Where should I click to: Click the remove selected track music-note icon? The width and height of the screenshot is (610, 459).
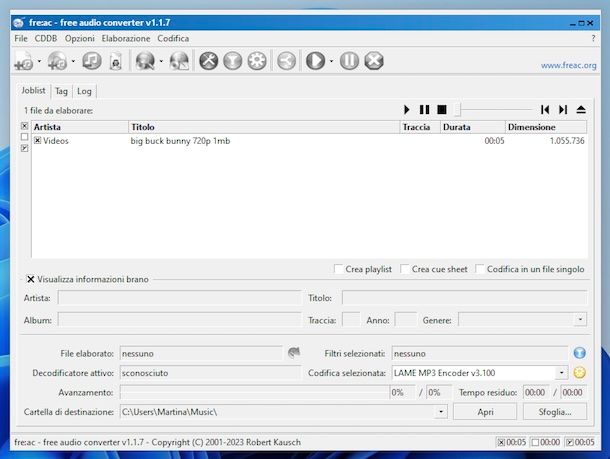pyautogui.click(x=92, y=61)
